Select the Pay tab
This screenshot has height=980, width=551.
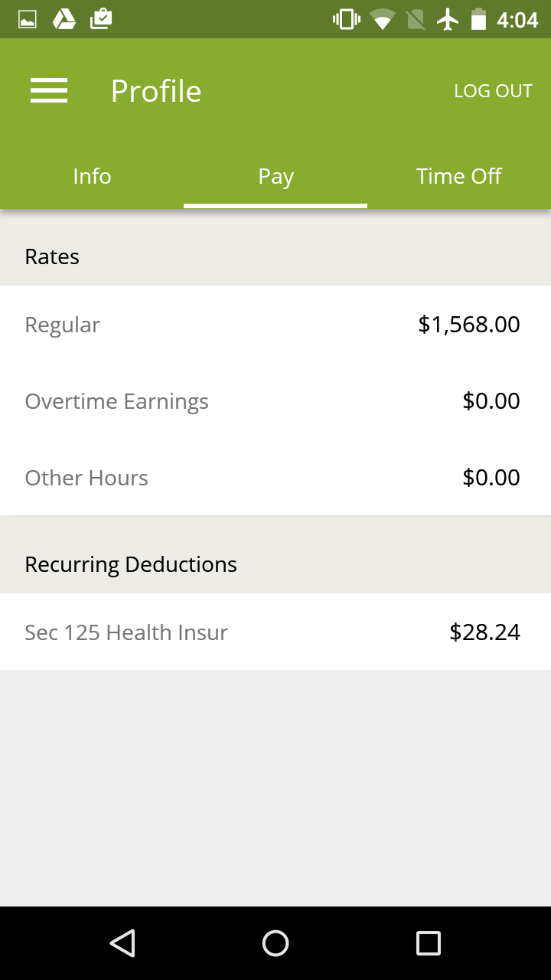pos(275,177)
